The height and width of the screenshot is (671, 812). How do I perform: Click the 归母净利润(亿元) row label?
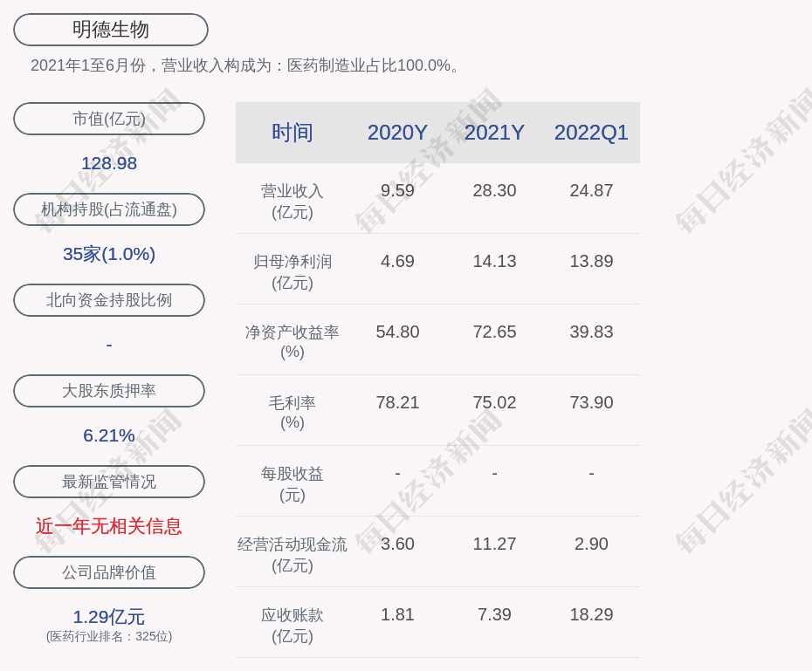coord(292,272)
